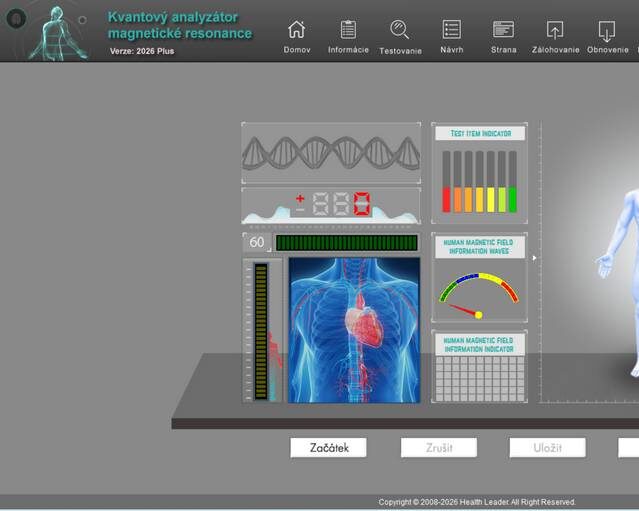
Task: Click the red seven-segment digit display
Action: pyautogui.click(x=362, y=204)
